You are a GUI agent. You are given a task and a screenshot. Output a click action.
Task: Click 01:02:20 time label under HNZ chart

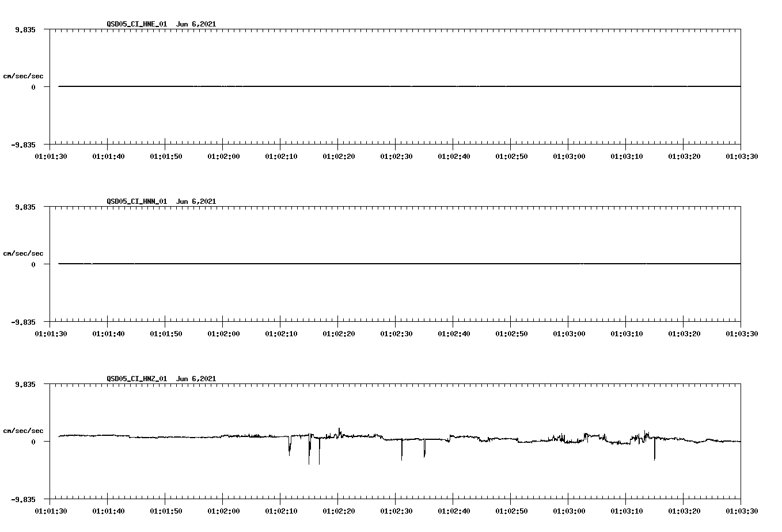pyautogui.click(x=339, y=511)
